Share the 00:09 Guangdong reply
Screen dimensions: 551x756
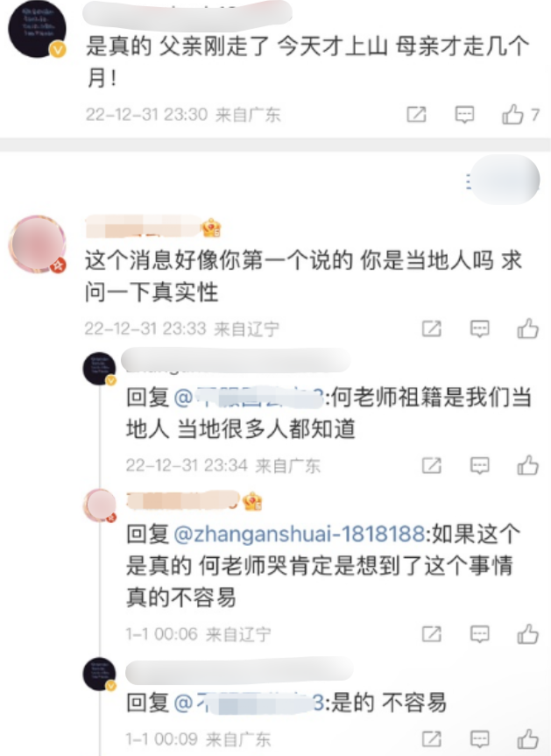[432, 738]
